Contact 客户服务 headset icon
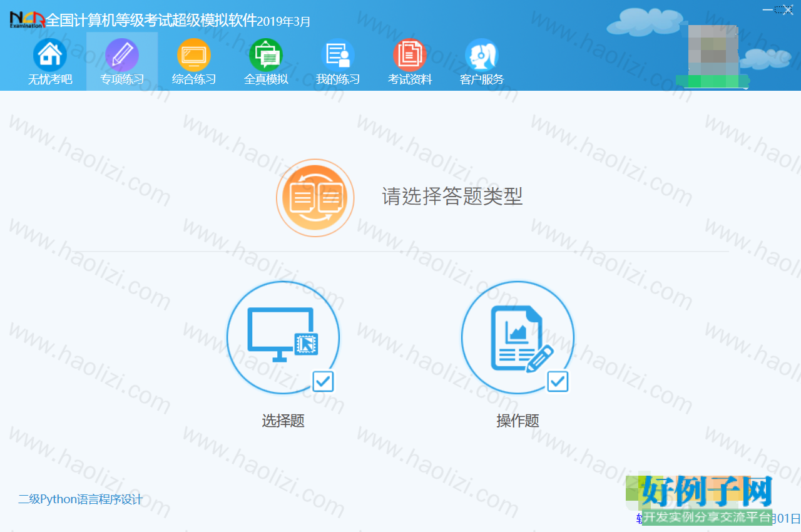The image size is (801, 532). tap(482, 55)
